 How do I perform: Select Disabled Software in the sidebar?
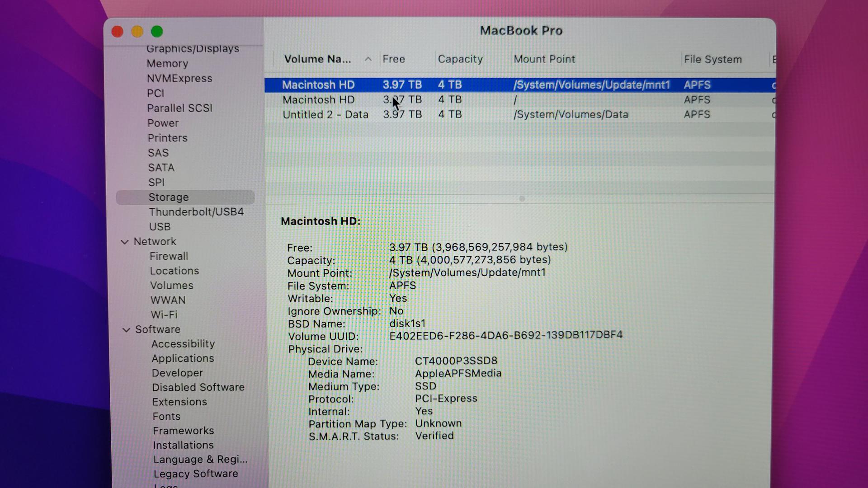[198, 388]
